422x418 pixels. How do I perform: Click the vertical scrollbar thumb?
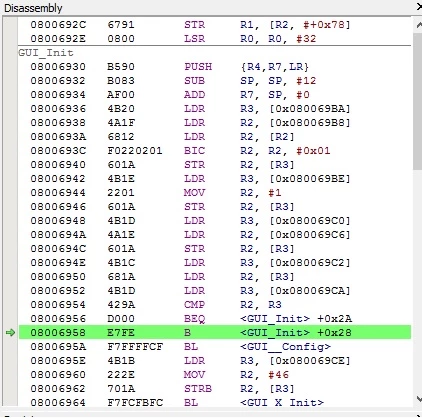coord(418,101)
